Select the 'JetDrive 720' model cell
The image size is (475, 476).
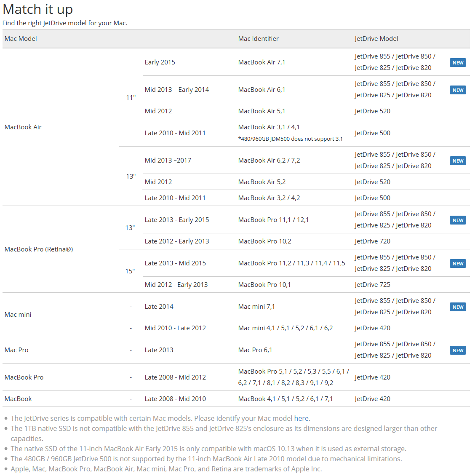click(x=372, y=241)
